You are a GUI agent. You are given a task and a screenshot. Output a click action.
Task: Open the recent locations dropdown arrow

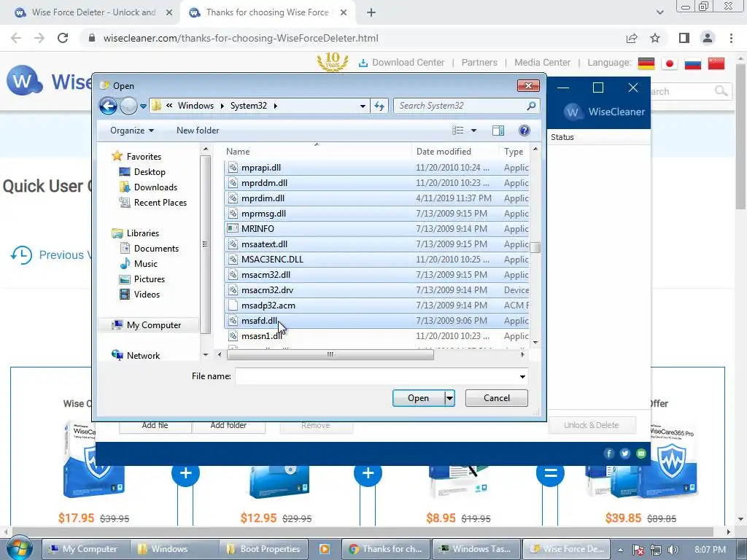143,106
